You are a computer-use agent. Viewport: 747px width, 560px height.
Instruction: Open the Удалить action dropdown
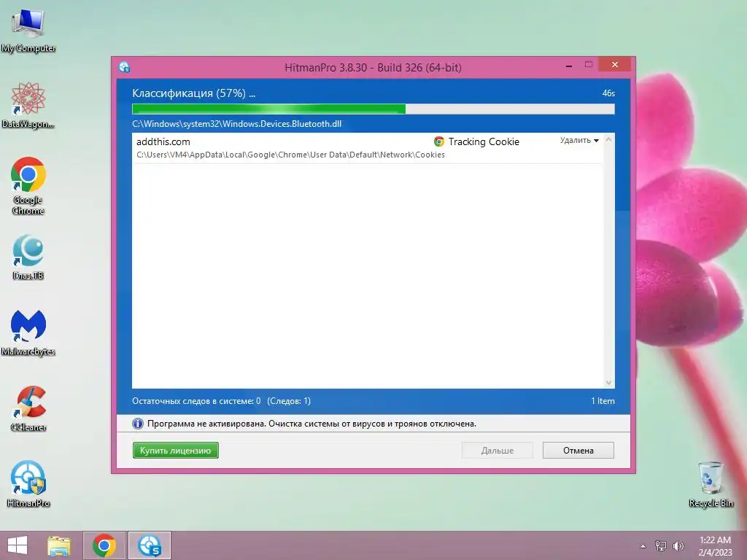point(579,141)
